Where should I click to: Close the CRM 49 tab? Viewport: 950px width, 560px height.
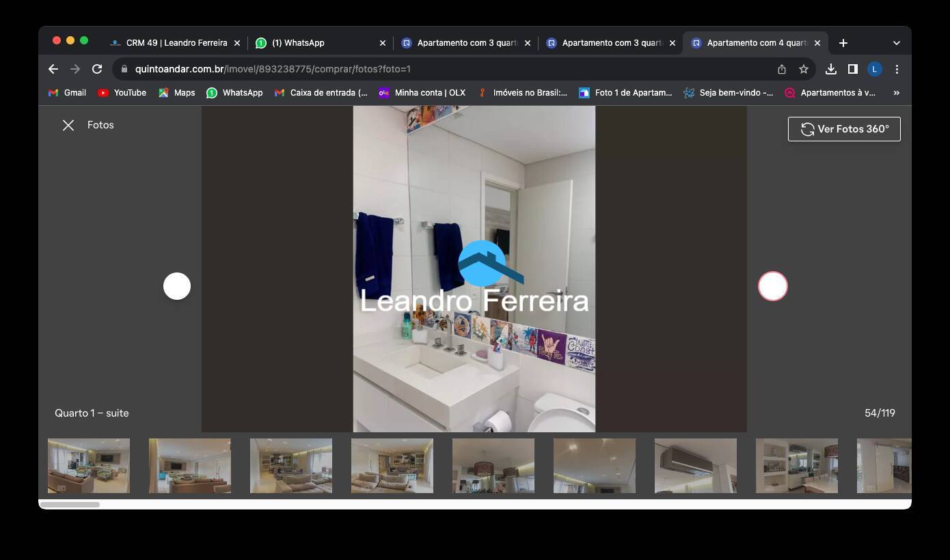[237, 43]
